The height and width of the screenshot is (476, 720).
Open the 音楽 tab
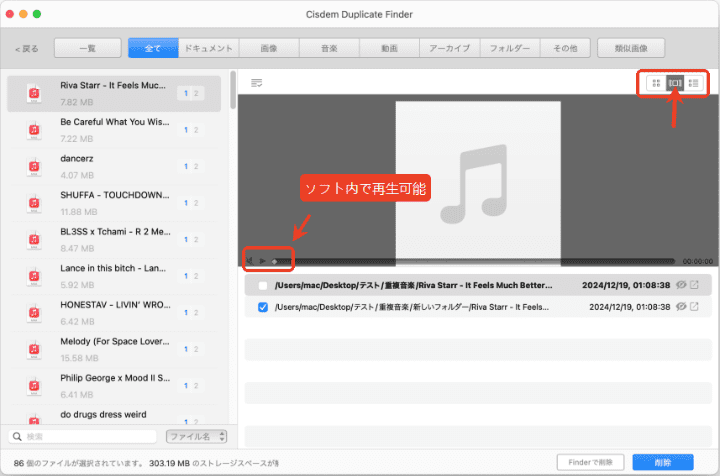[329, 48]
